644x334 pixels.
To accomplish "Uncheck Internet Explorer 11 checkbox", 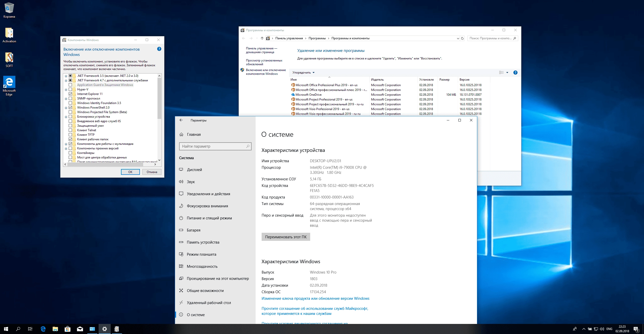I will tap(70, 94).
